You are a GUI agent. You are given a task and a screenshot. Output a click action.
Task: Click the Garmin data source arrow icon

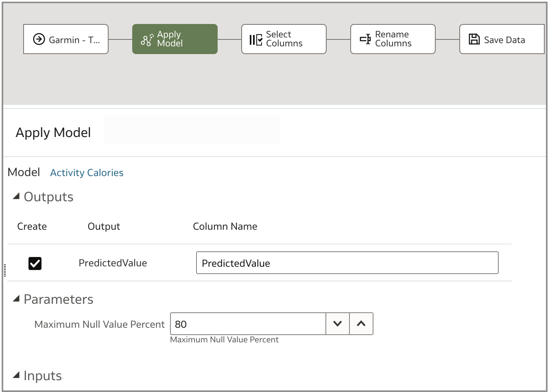pyautogui.click(x=39, y=39)
